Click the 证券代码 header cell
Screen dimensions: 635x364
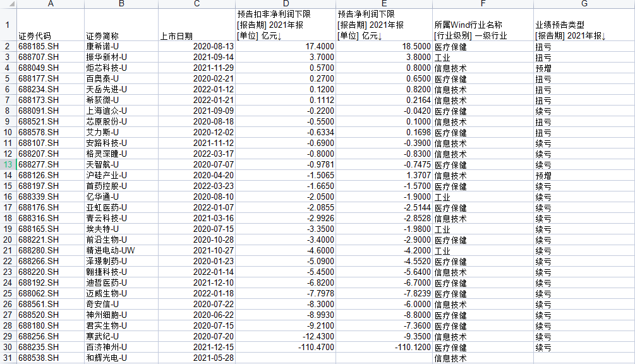pyautogui.click(x=50, y=24)
